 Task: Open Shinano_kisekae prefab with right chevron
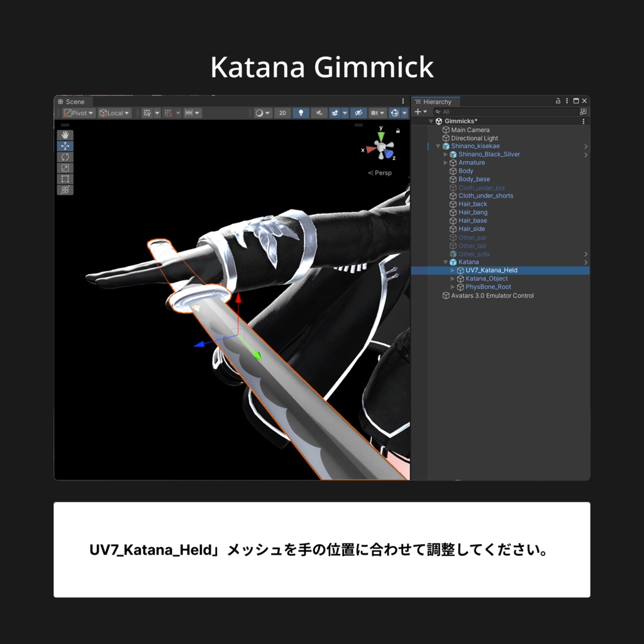[x=586, y=147]
